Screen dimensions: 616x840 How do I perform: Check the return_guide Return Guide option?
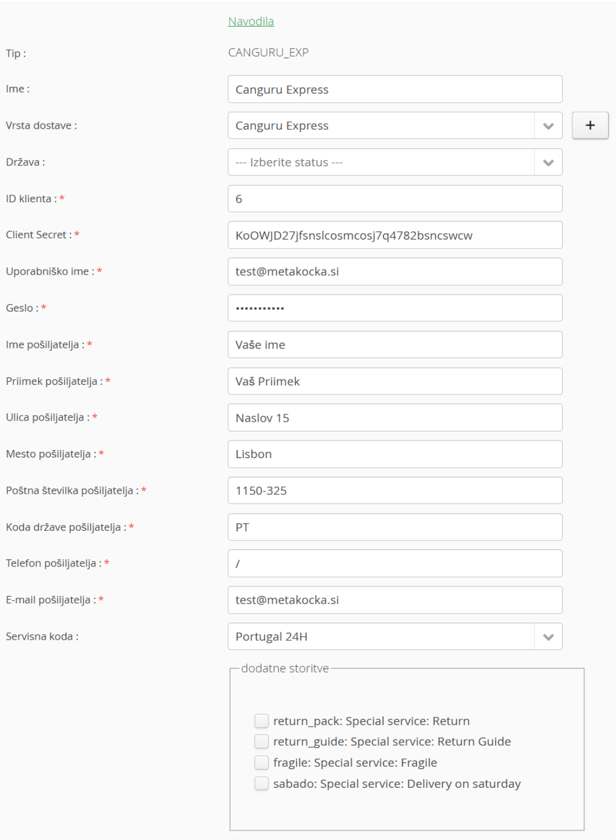point(261,741)
